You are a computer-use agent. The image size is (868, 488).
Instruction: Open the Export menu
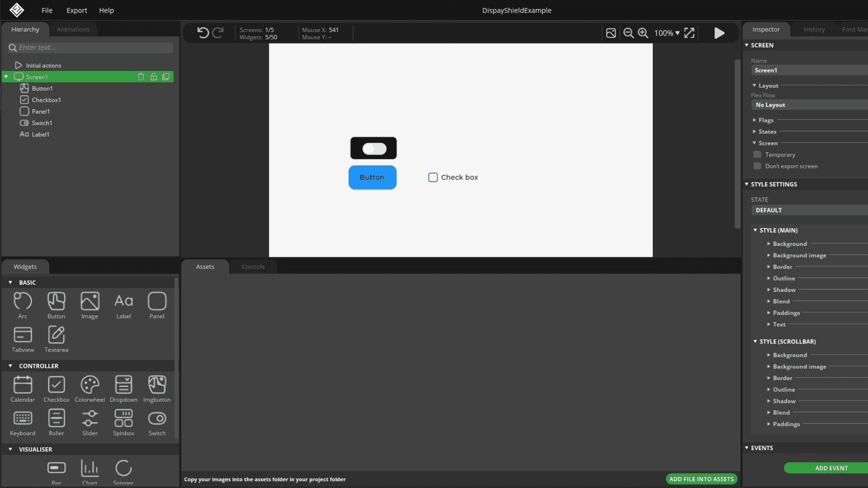[x=76, y=10]
